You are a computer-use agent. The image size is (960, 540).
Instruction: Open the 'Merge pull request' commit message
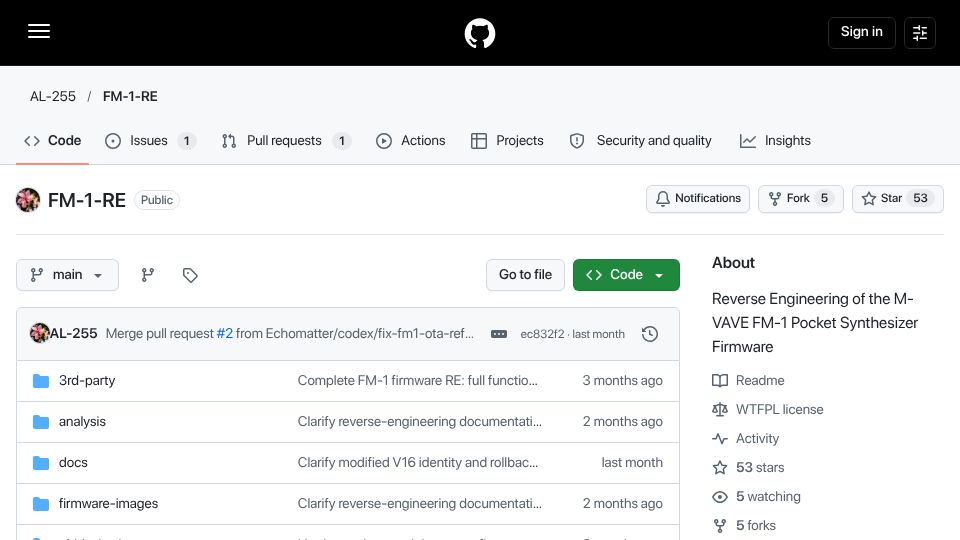coord(160,334)
